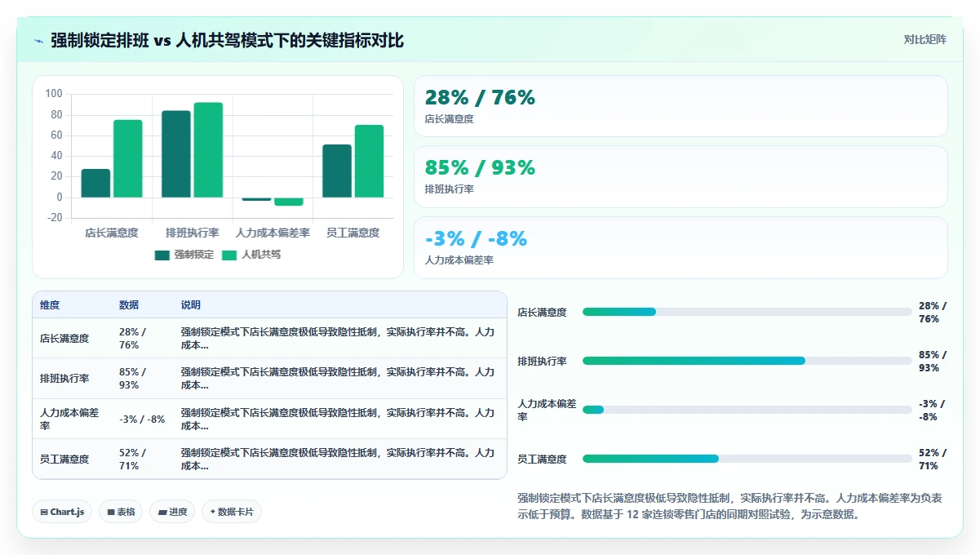The height and width of the screenshot is (555, 980).
Task: Click the 数据 table column header
Action: coord(129,305)
